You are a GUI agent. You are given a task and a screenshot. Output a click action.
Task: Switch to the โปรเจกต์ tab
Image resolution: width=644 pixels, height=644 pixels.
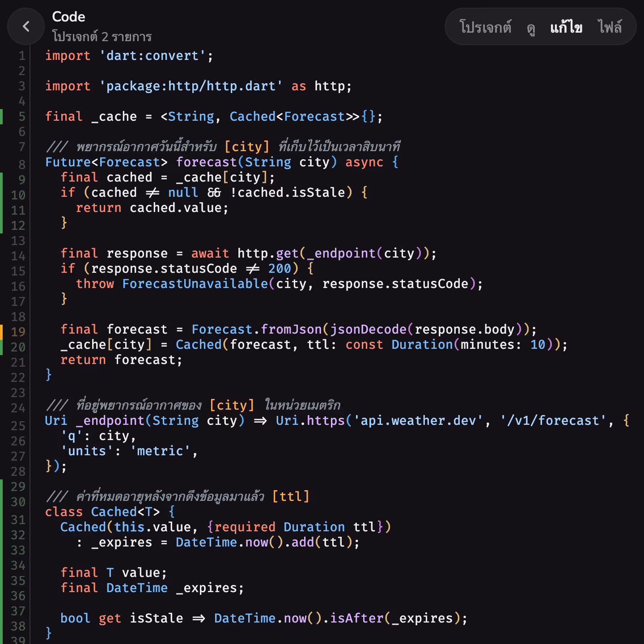point(485,27)
